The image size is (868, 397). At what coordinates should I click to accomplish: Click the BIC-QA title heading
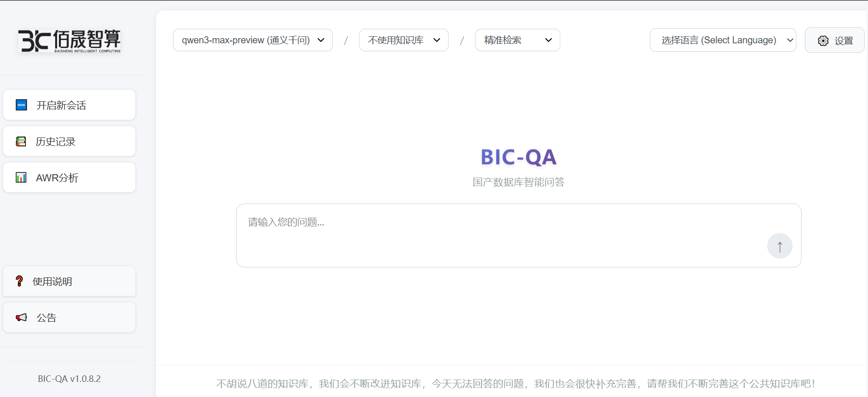[518, 157]
